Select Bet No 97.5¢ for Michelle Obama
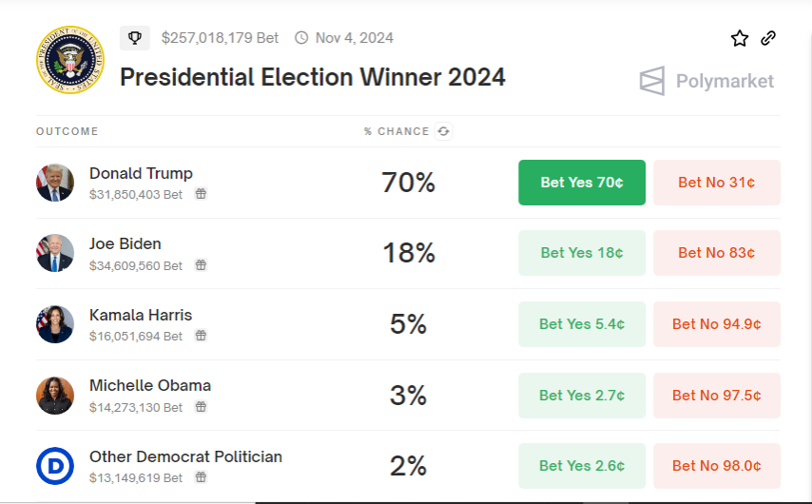Screen dimensions: 812x504 coord(717,395)
